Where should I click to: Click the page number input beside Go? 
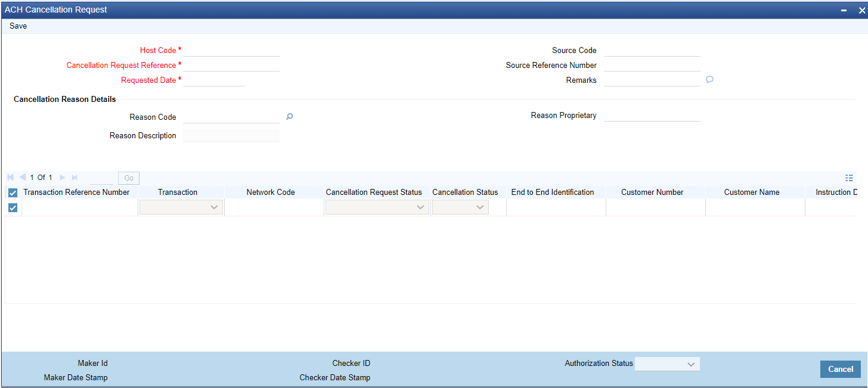101,178
